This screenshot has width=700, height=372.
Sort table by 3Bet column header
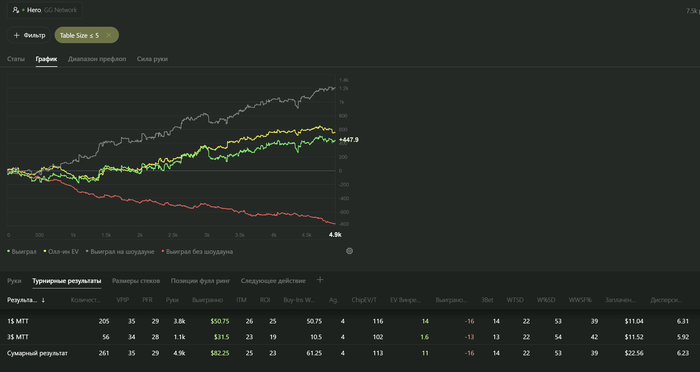pyautogui.click(x=487, y=300)
